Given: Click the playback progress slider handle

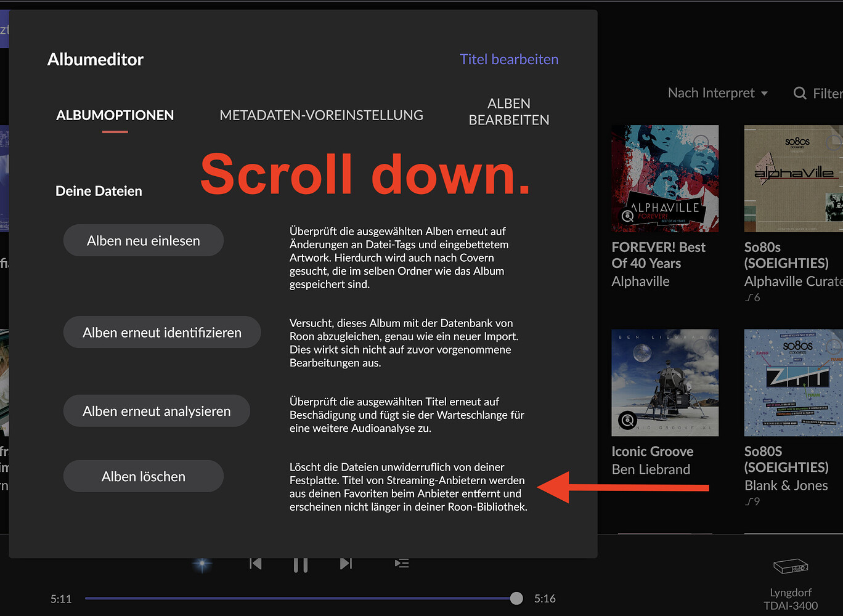Looking at the screenshot, I should (x=516, y=598).
